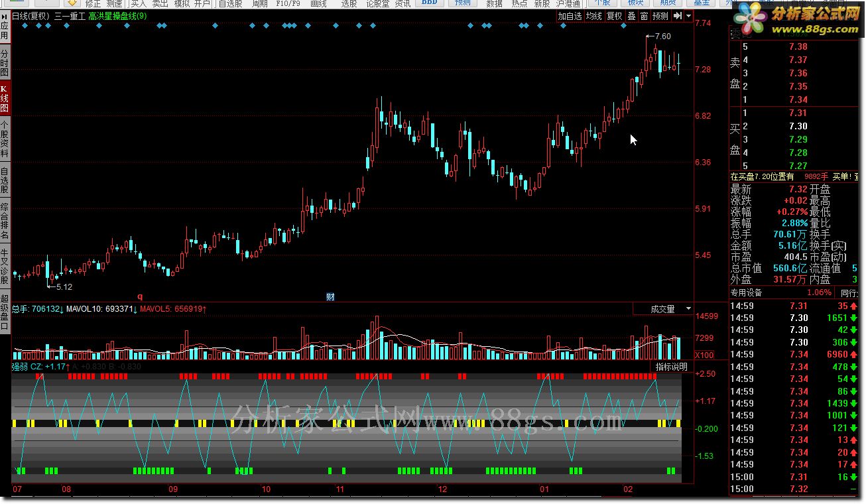Open the 资讯 news item
The height and width of the screenshot is (504, 866).
402,3
